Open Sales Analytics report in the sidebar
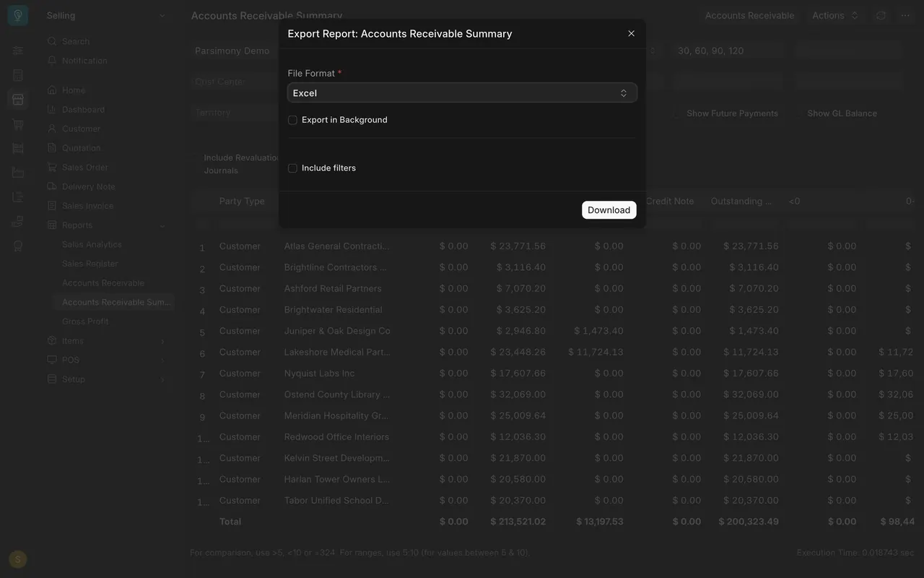924x578 pixels. pyautogui.click(x=92, y=244)
